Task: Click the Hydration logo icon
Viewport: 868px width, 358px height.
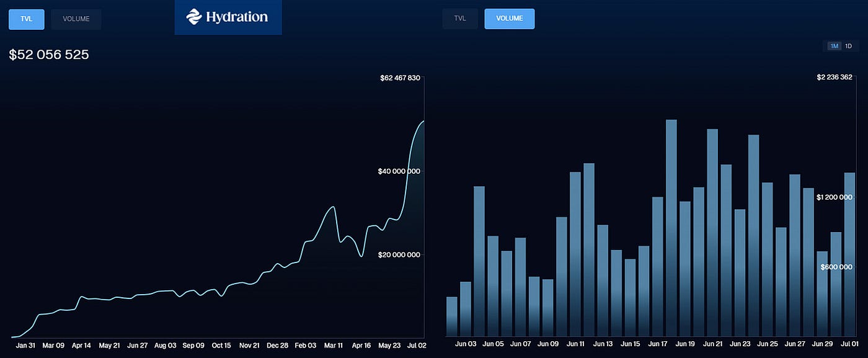Action: pos(194,17)
